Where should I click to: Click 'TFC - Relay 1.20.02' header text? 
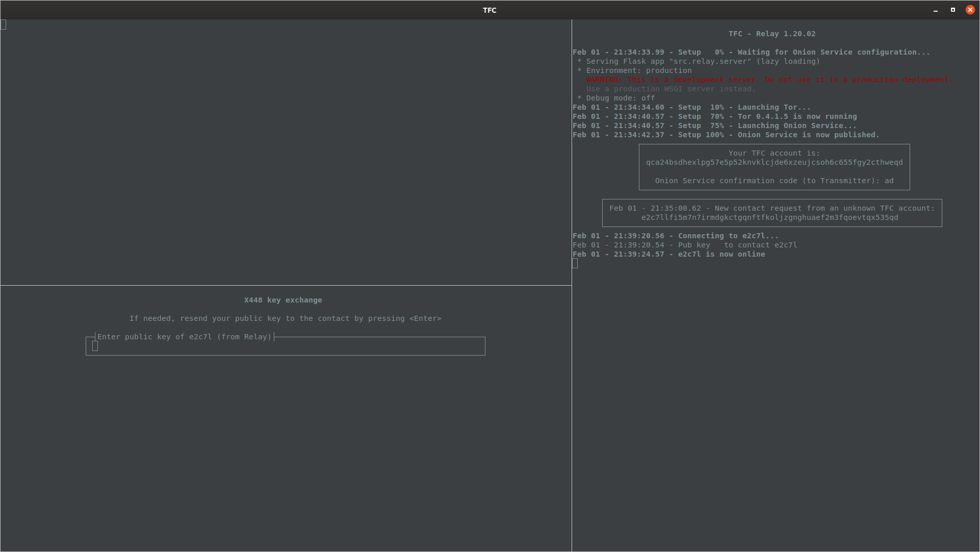click(x=771, y=34)
